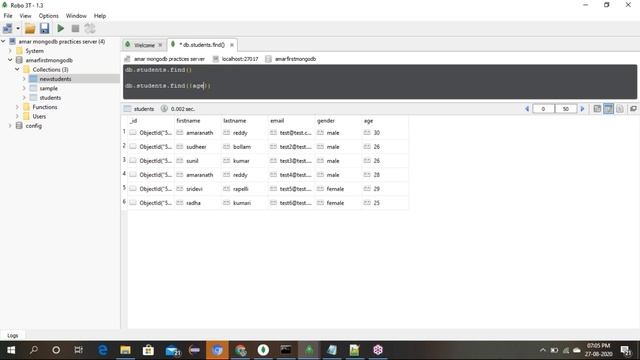
Task: Open the notification center in system tray
Action: click(x=625, y=350)
